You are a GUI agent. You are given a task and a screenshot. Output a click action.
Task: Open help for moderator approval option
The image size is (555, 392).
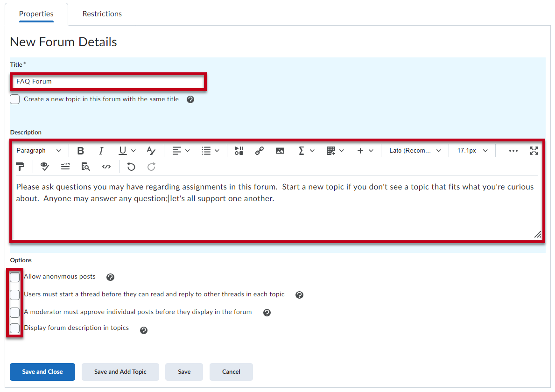[x=267, y=312]
